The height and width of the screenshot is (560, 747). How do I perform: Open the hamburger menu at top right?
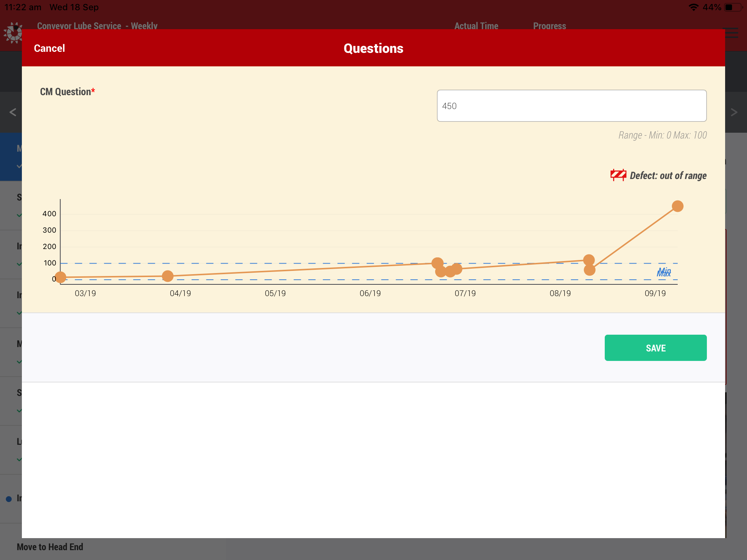pos(732,33)
